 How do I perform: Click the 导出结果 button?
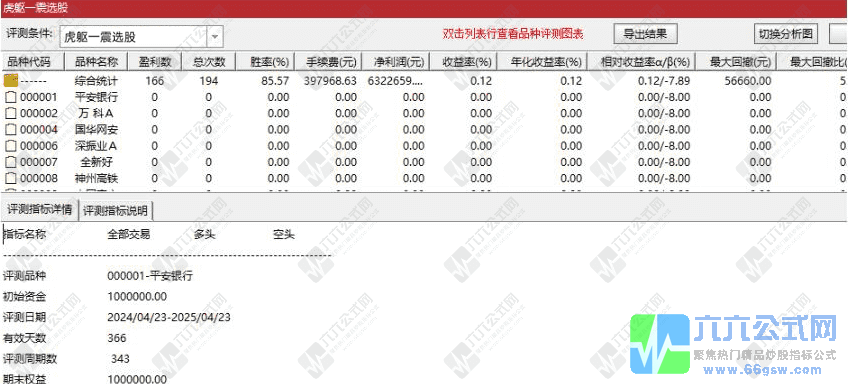(645, 34)
